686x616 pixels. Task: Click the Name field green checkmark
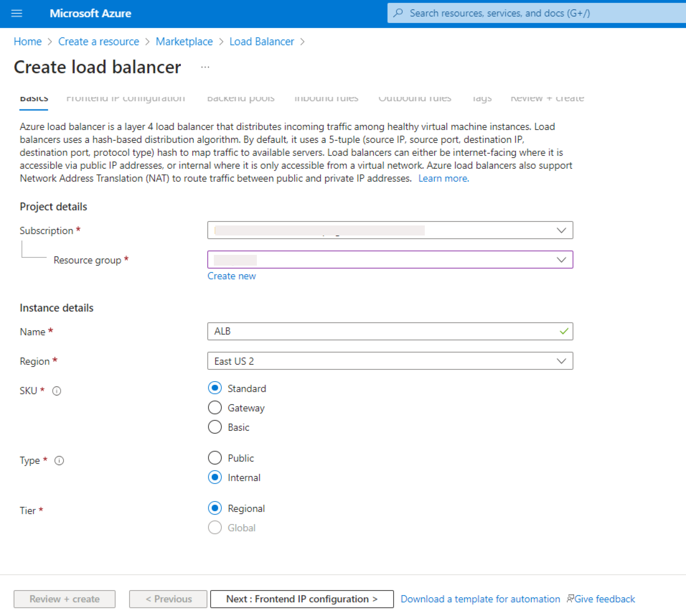564,331
